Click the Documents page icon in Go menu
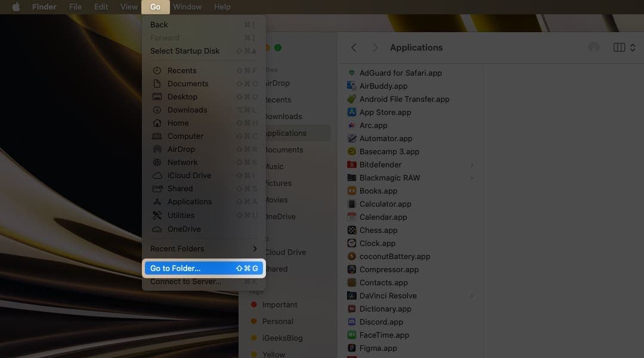 pos(157,83)
